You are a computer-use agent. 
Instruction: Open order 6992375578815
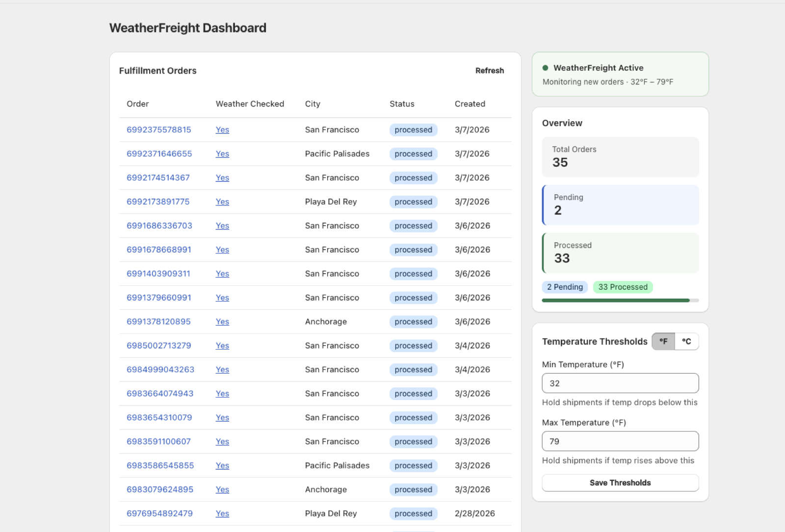[158, 129]
